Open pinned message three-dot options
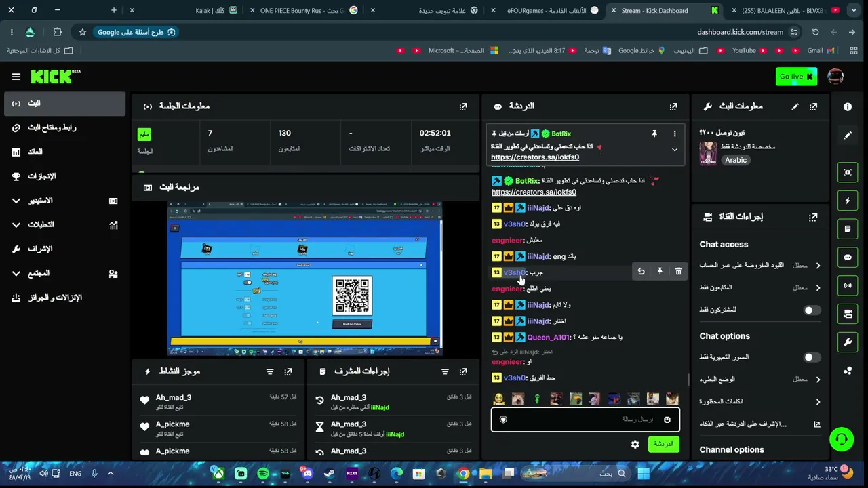 point(675,134)
